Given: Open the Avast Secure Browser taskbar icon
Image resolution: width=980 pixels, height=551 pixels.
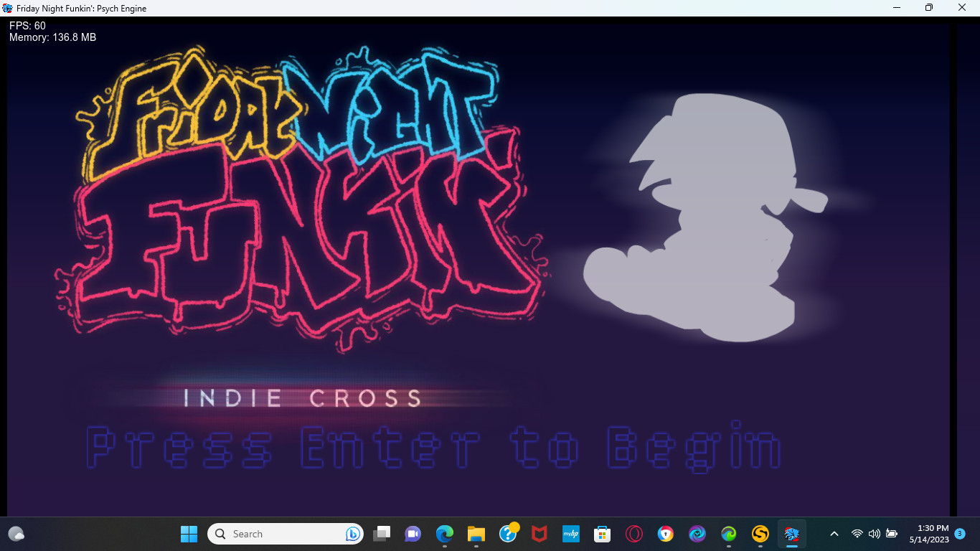Looking at the screenshot, I should [666, 534].
